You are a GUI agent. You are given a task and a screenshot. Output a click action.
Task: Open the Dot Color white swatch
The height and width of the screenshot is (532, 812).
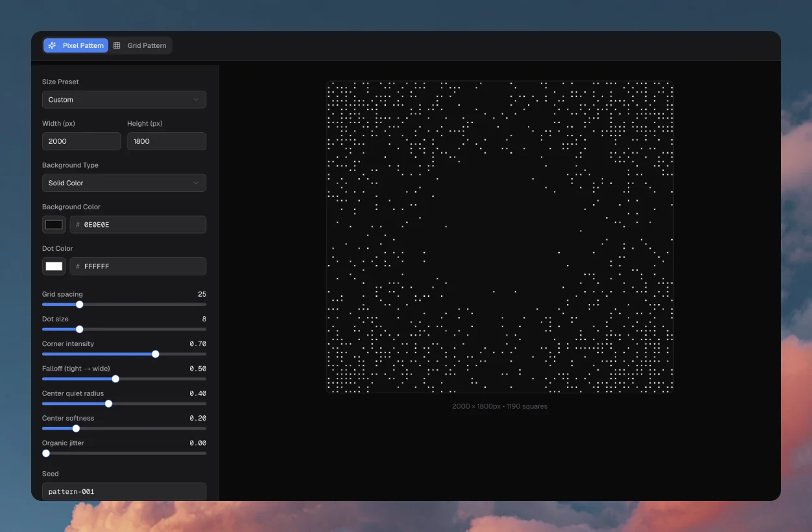[54, 266]
